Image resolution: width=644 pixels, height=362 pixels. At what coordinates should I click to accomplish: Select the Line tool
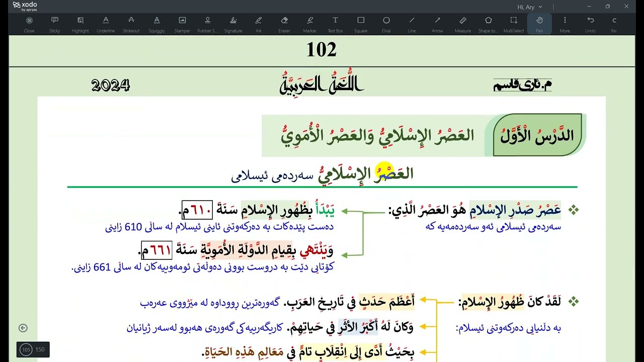pyautogui.click(x=412, y=24)
